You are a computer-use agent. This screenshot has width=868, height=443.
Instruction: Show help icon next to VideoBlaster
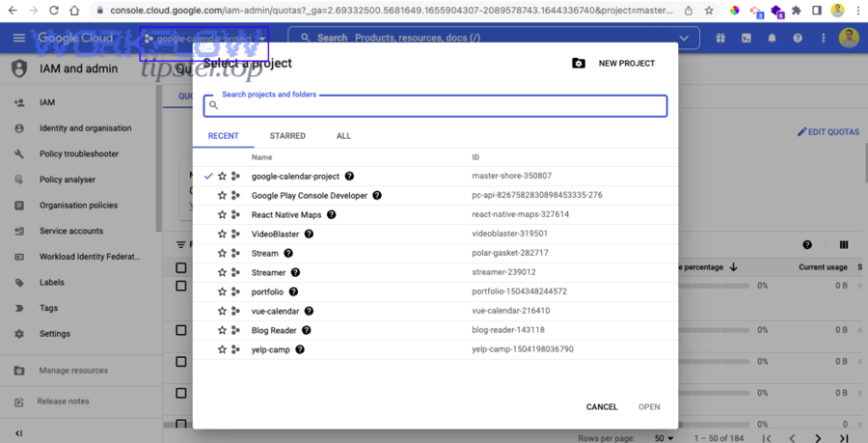(x=309, y=234)
